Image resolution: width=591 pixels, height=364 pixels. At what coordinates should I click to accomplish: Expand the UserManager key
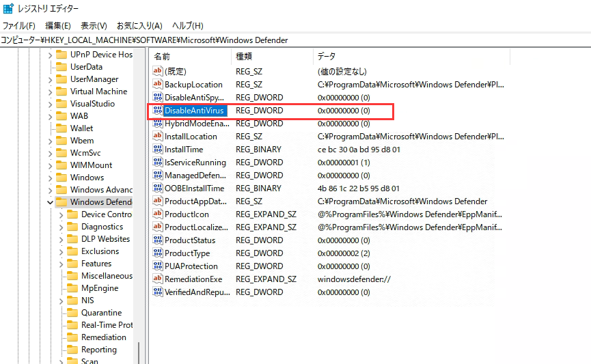coord(50,79)
